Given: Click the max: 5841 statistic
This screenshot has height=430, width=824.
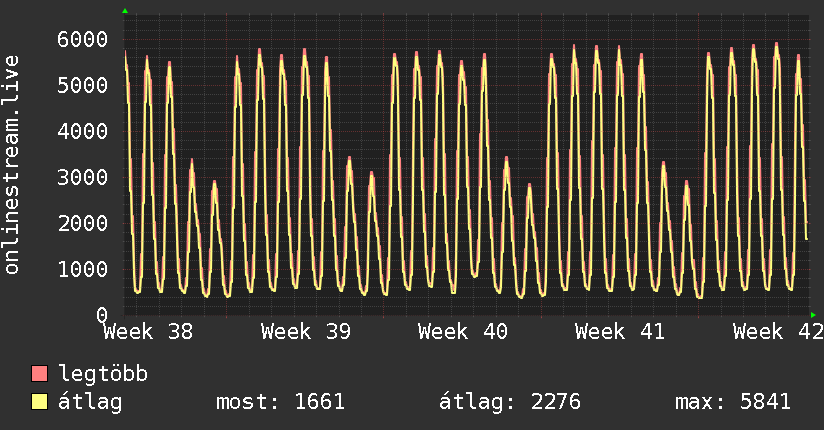Looking at the screenshot, I should coord(733,402).
